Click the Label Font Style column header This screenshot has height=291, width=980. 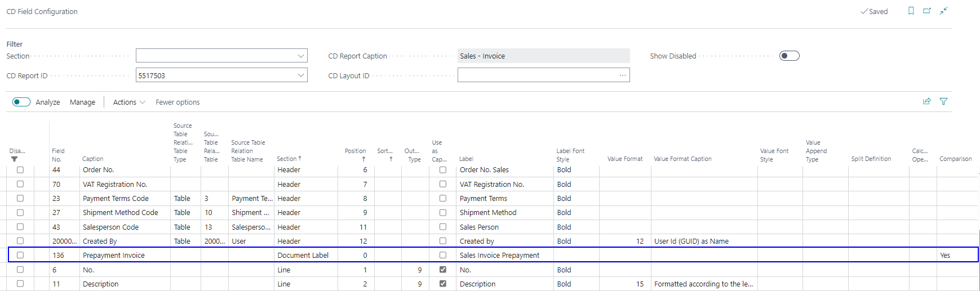[570, 155]
